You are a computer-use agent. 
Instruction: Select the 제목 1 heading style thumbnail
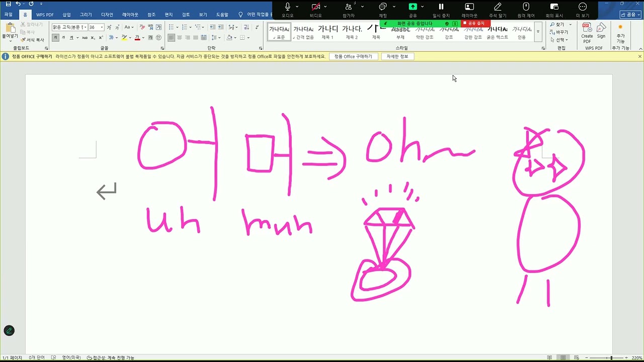(x=328, y=31)
